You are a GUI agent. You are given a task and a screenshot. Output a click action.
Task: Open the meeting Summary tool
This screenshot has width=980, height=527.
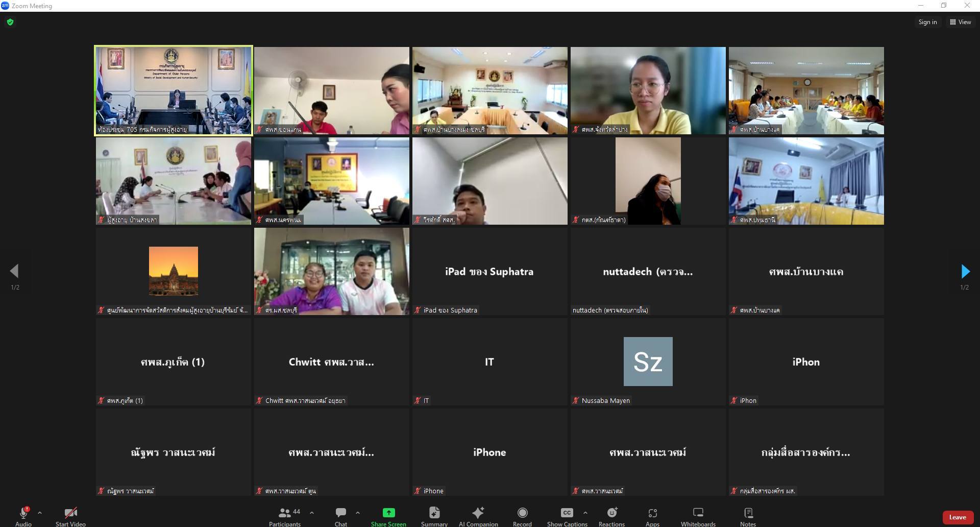[434, 516]
